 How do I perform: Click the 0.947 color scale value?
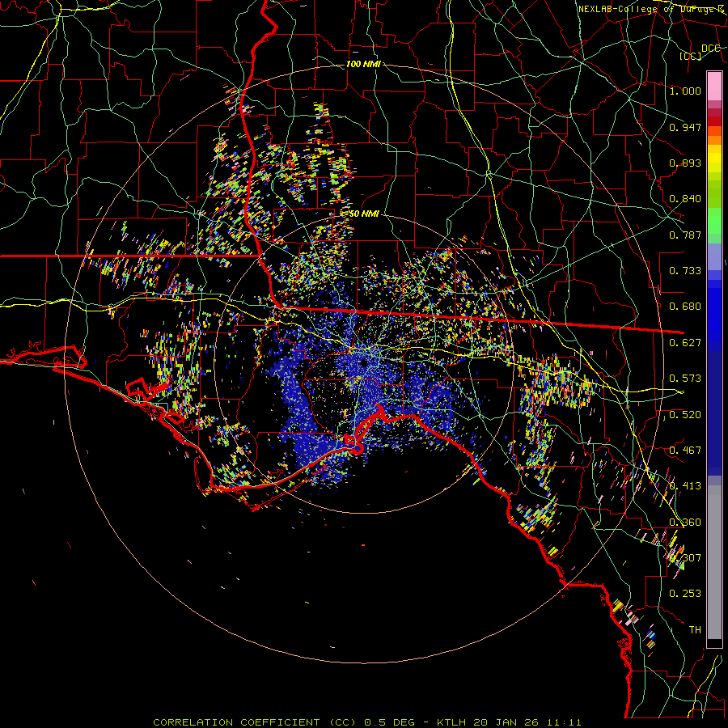point(685,127)
